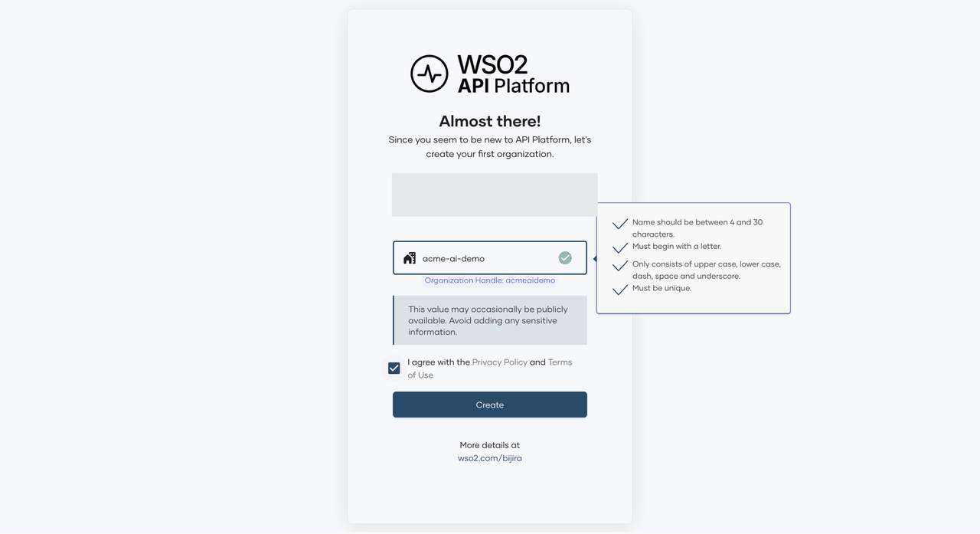This screenshot has width=980, height=534.
Task: Visit the wso2.com/bijira link
Action: (490, 458)
